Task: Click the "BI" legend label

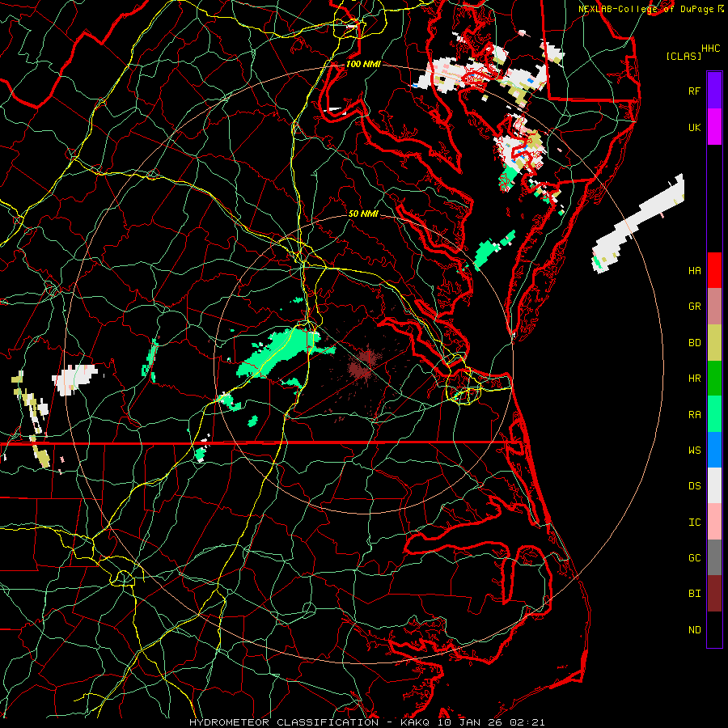Action: [x=694, y=594]
